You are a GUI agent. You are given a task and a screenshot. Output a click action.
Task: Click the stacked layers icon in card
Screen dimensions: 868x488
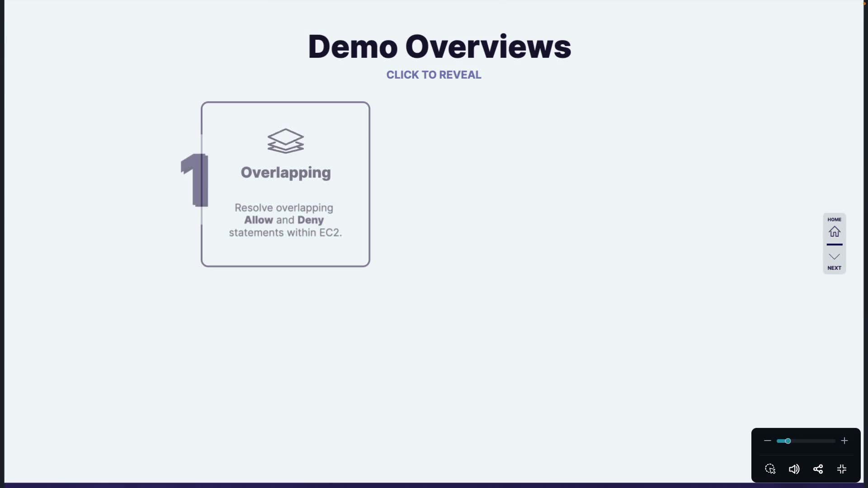tap(285, 141)
